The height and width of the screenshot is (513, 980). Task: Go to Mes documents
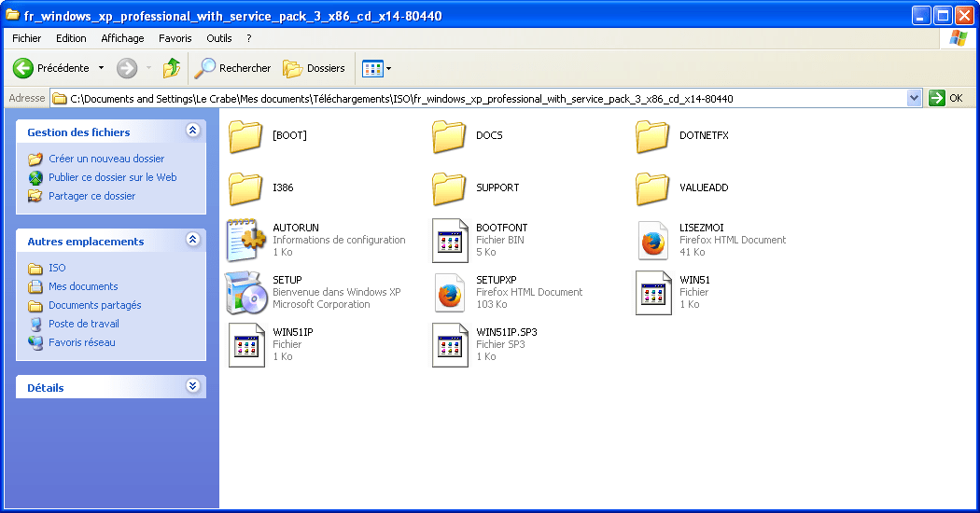tap(83, 286)
